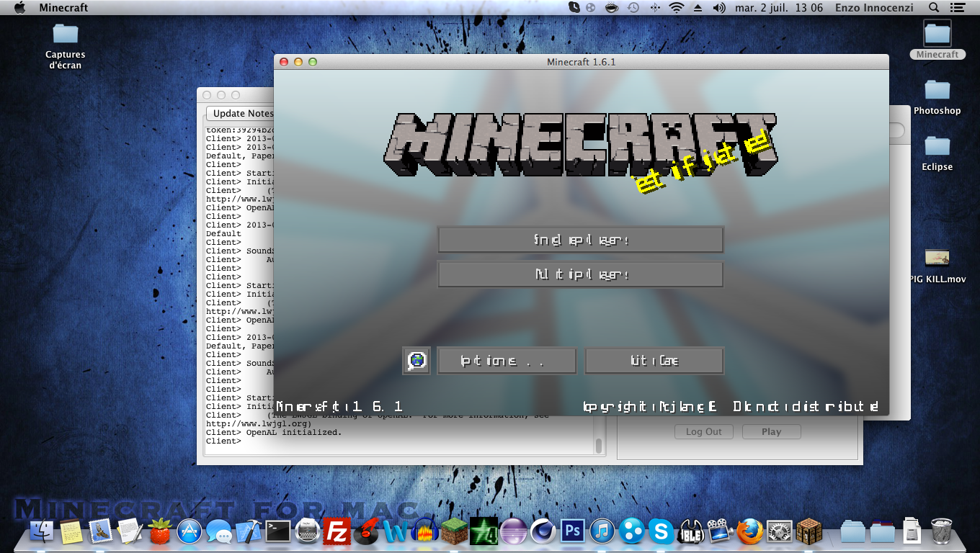Open Spotlight search magnifier
Image resolution: width=980 pixels, height=553 pixels.
tap(935, 7)
